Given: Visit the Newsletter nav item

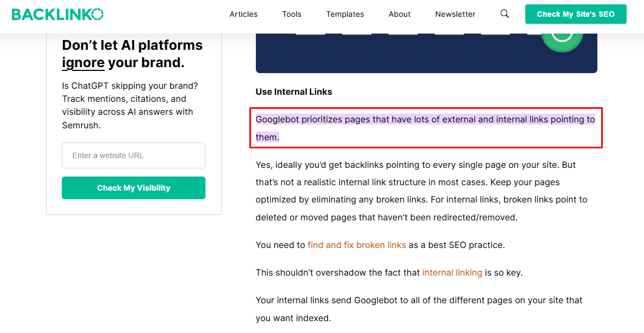Looking at the screenshot, I should (x=455, y=14).
